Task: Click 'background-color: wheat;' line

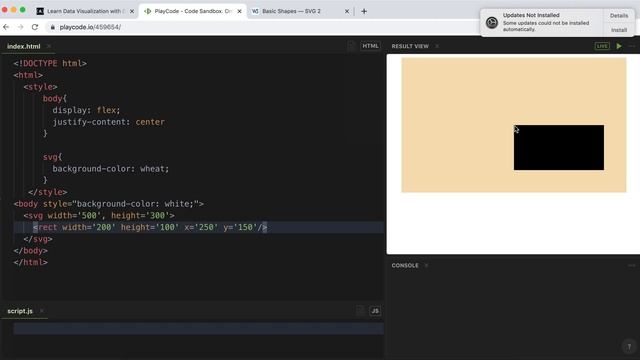Action: click(111, 169)
